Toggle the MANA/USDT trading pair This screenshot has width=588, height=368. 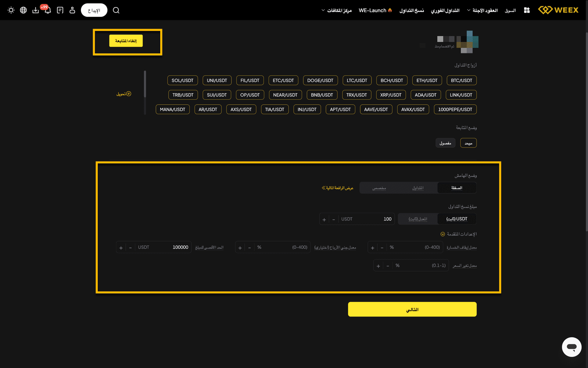pos(173,109)
